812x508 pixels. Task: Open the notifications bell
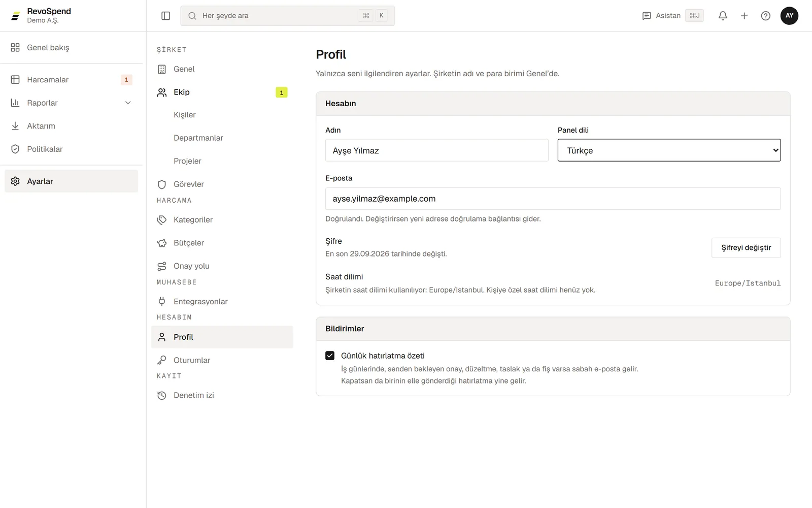pyautogui.click(x=723, y=16)
